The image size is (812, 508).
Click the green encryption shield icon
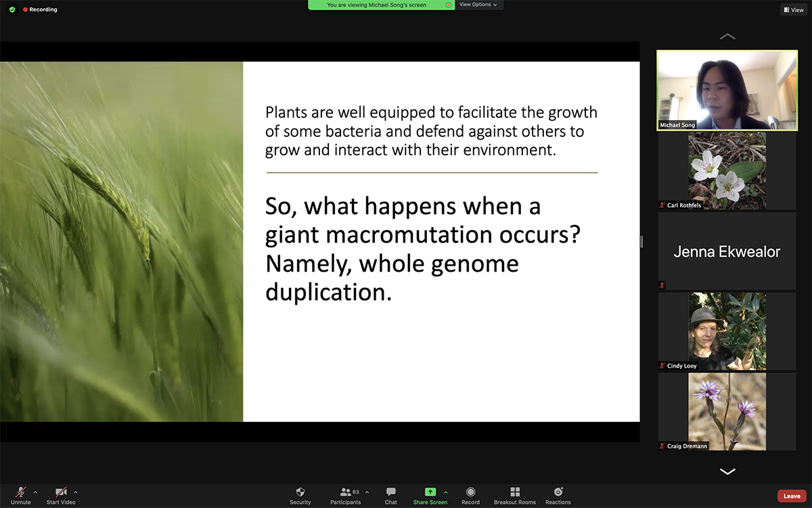(x=12, y=9)
